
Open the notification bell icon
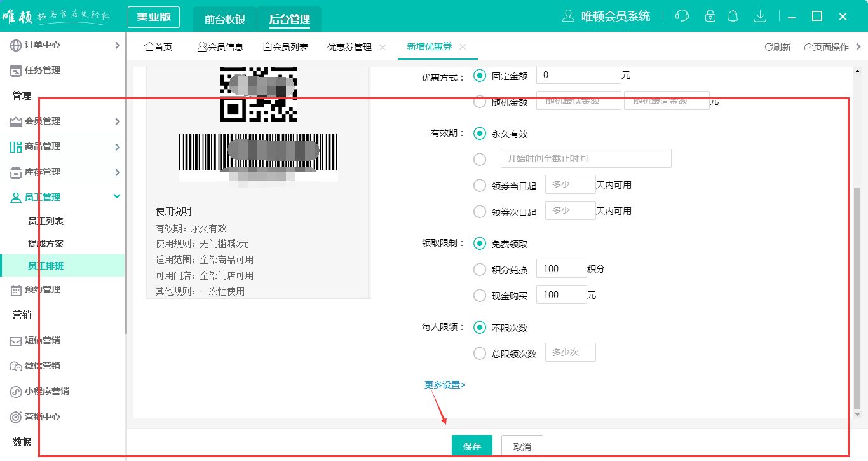point(733,17)
